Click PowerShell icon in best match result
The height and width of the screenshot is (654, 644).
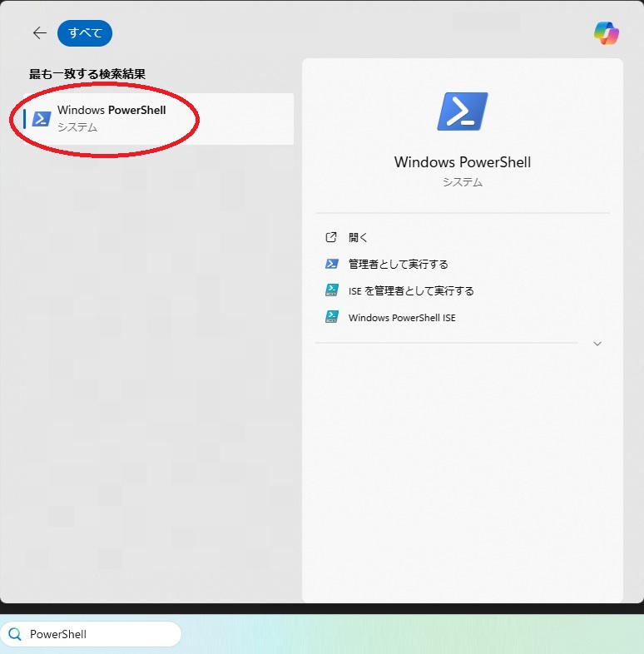click(x=42, y=119)
